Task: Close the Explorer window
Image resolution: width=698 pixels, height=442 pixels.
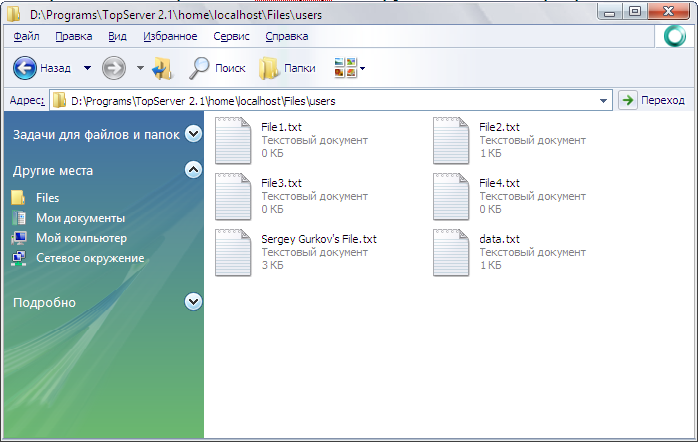Action: 669,11
